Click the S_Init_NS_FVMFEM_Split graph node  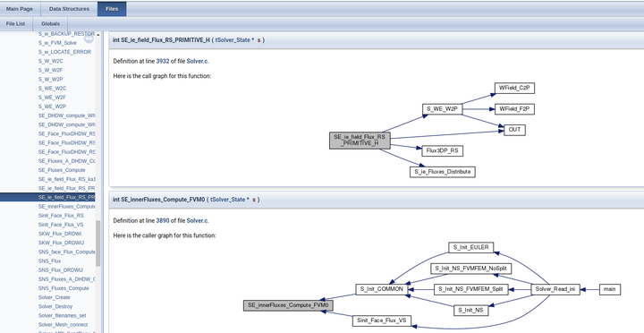[471, 289]
